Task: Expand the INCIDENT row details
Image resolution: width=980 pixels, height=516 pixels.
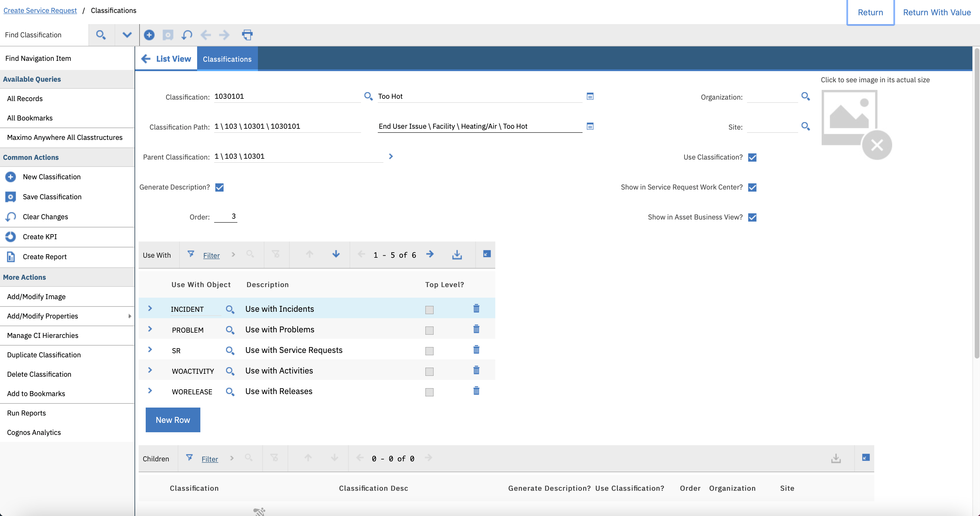Action: pyautogui.click(x=150, y=308)
